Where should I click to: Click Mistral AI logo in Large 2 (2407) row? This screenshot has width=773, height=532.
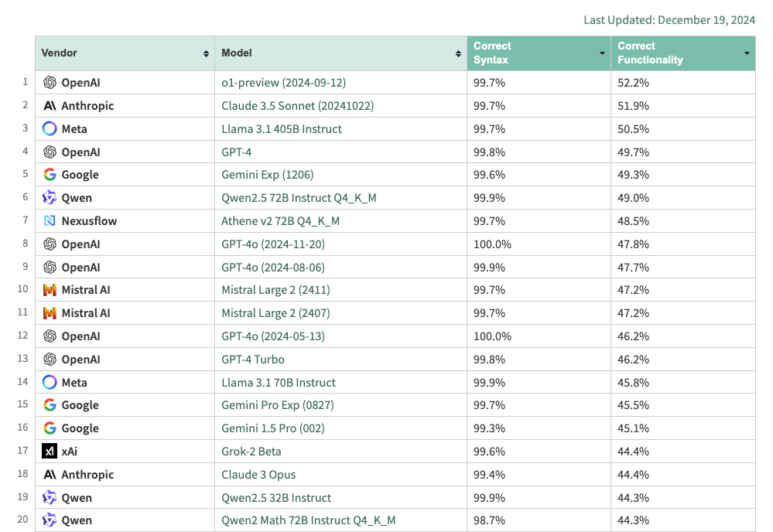pyautogui.click(x=50, y=313)
